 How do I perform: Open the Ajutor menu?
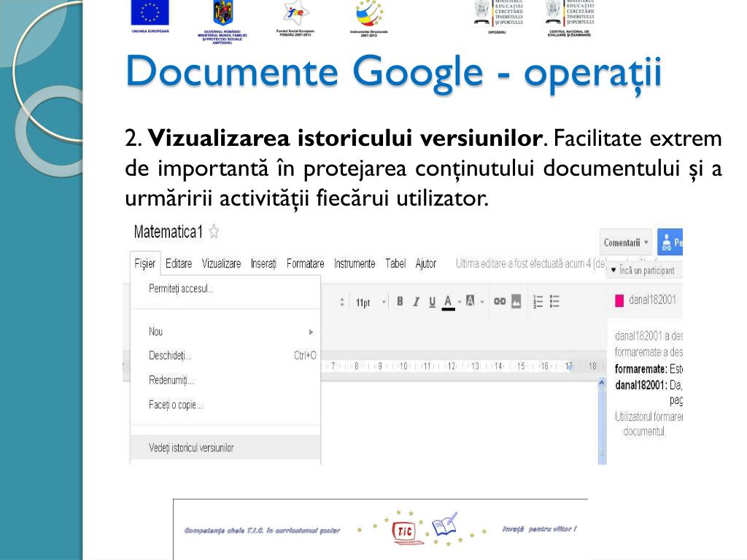click(426, 263)
